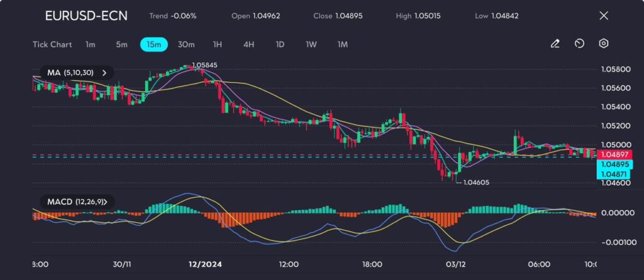Pick the 1D daily timeframe
The width and height of the screenshot is (644, 280).
(280, 45)
